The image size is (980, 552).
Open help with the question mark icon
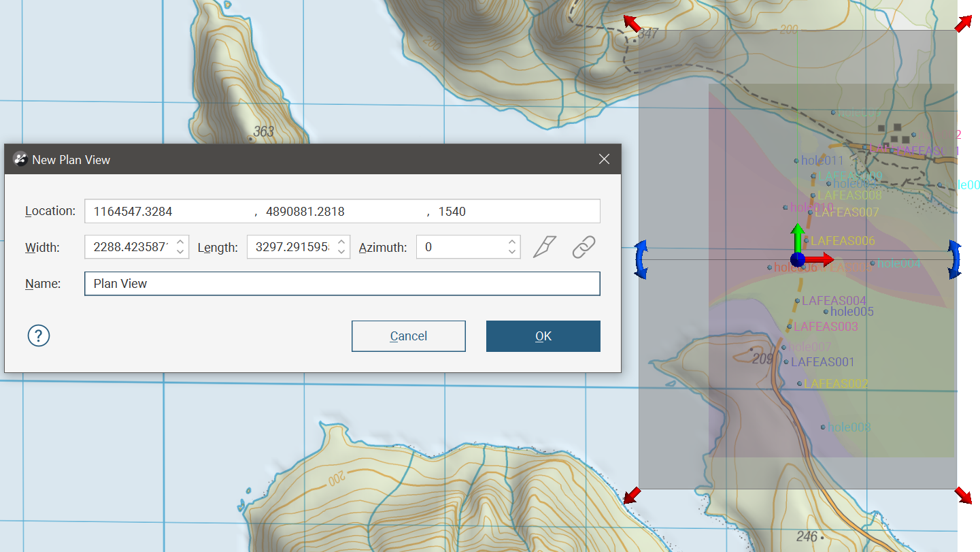39,336
